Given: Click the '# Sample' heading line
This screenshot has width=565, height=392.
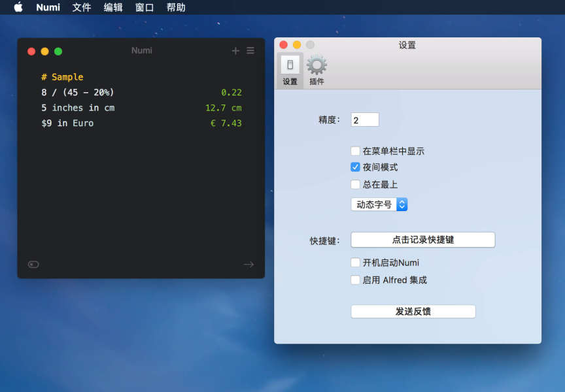Looking at the screenshot, I should [62, 77].
